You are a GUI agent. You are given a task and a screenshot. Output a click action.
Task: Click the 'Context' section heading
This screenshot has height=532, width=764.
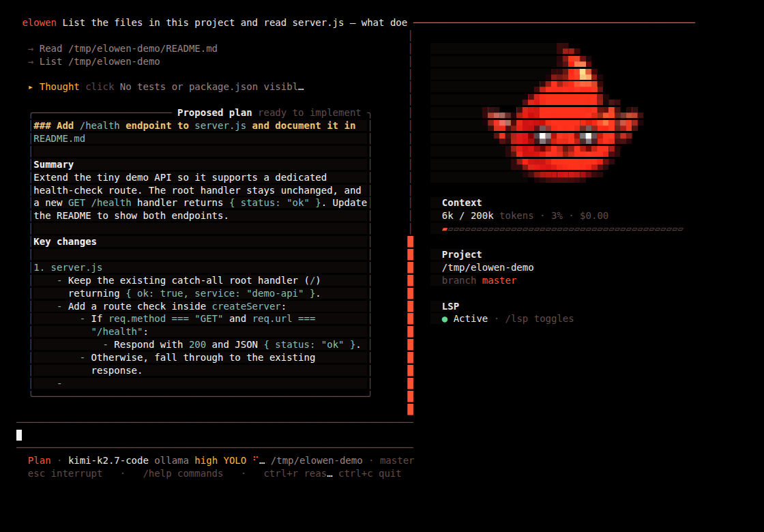[462, 203]
